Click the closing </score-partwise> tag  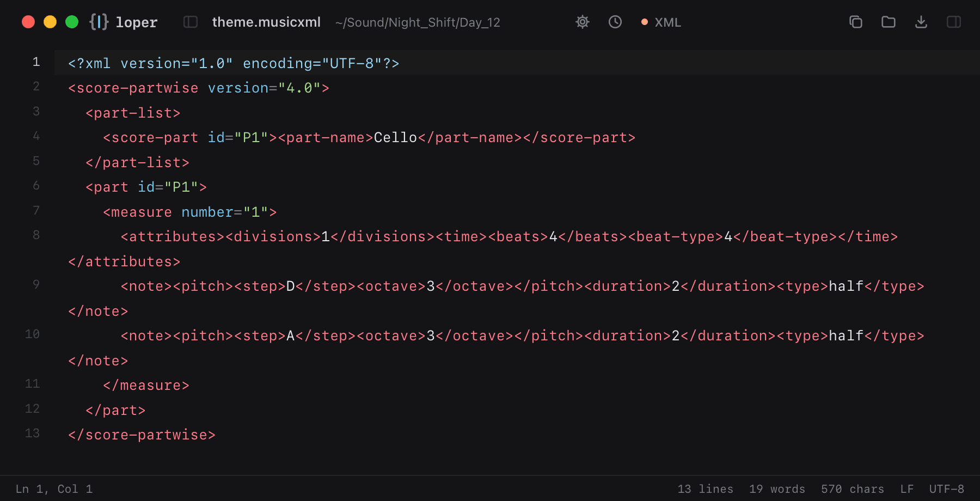142,435
